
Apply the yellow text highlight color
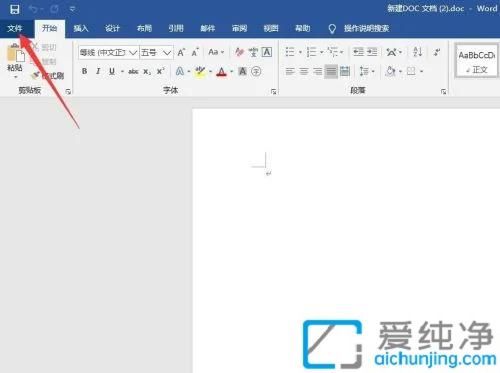(200, 71)
